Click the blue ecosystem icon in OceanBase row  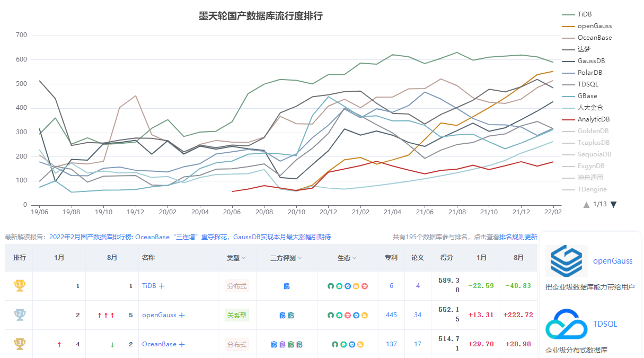(x=352, y=344)
